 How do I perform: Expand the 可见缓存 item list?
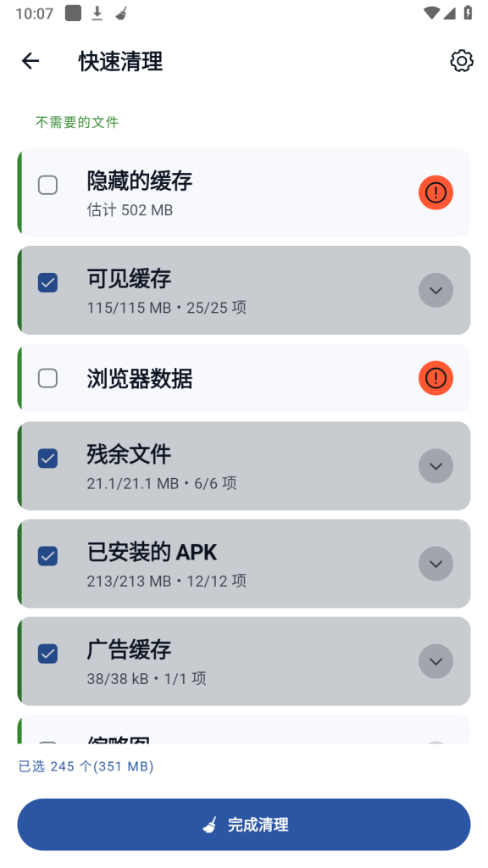tap(436, 291)
